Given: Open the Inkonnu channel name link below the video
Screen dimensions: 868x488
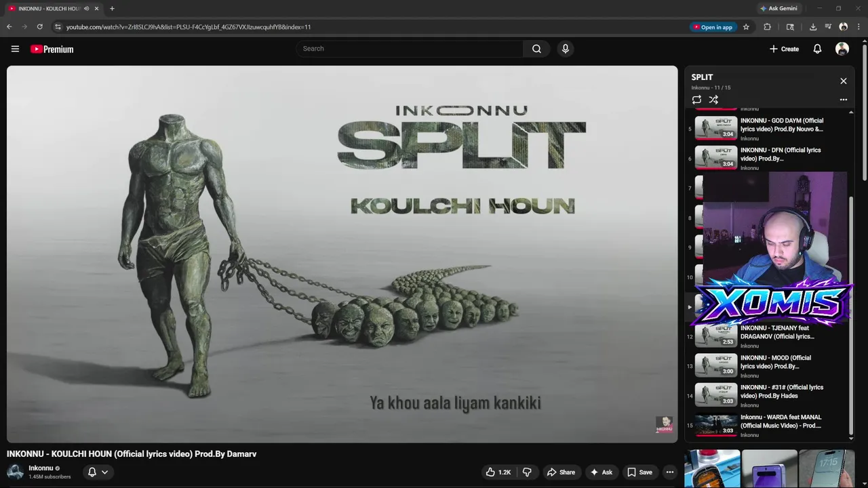Looking at the screenshot, I should (x=41, y=468).
